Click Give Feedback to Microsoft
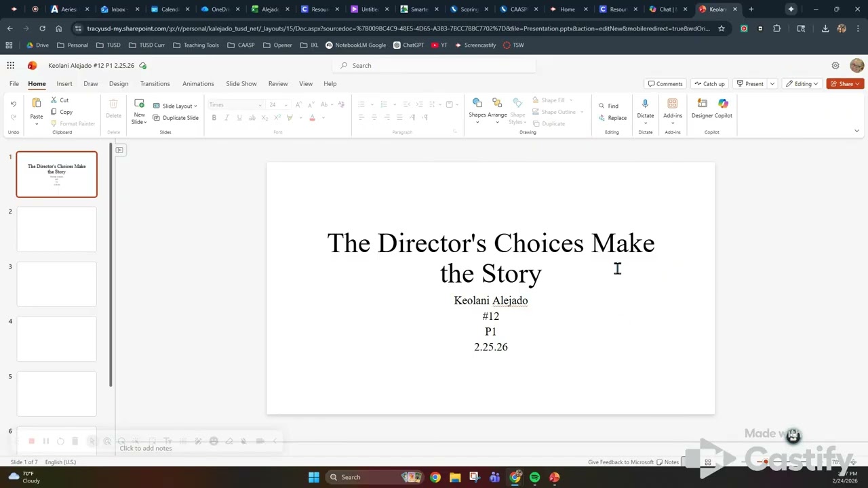 pyautogui.click(x=620, y=462)
